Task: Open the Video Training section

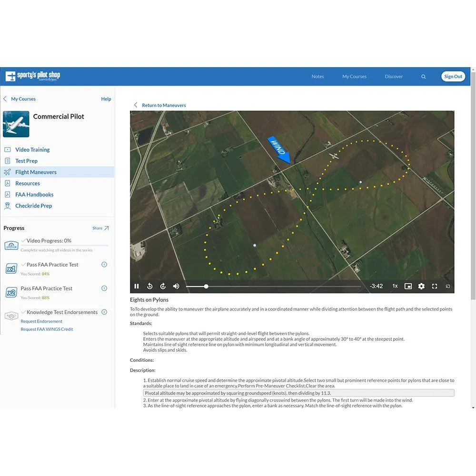Action: tap(32, 149)
